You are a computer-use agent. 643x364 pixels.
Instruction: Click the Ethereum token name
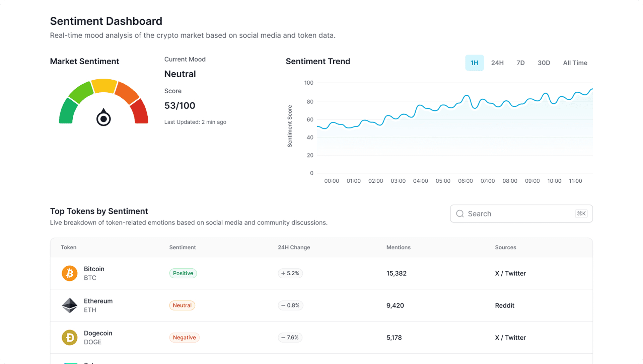(x=98, y=301)
